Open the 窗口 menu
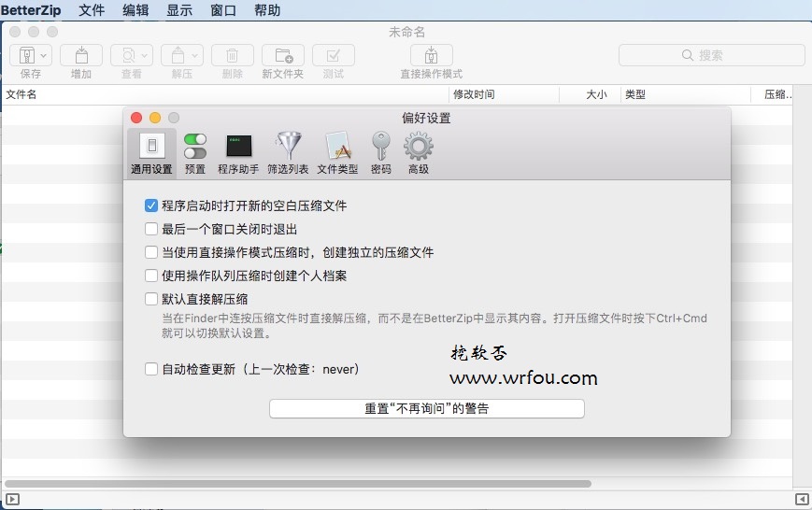 coord(223,10)
